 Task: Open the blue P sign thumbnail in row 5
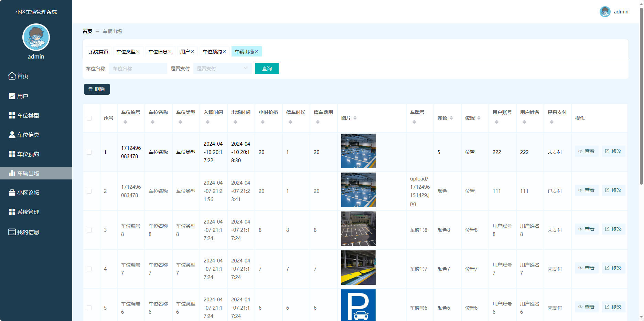coord(358,305)
